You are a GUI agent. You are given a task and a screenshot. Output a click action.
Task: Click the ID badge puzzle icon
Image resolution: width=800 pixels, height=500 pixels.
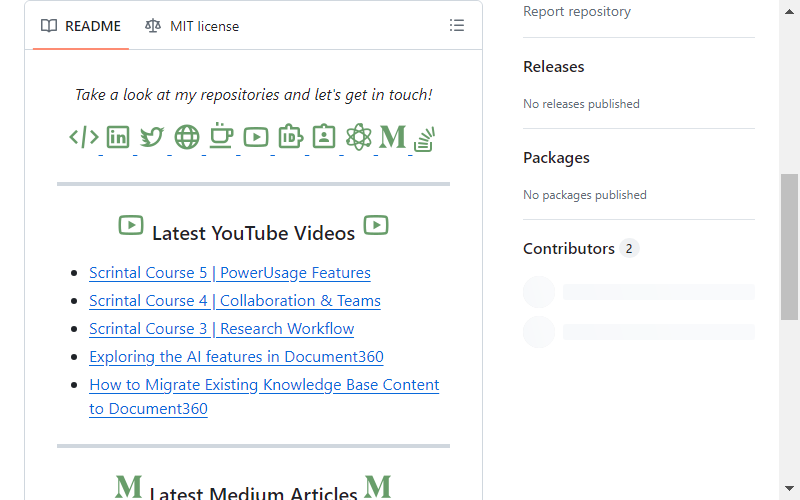coord(290,137)
